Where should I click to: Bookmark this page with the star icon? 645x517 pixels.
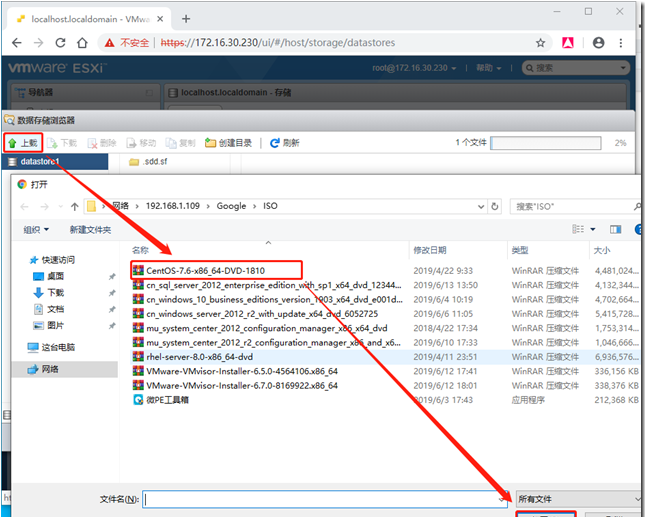tap(541, 43)
